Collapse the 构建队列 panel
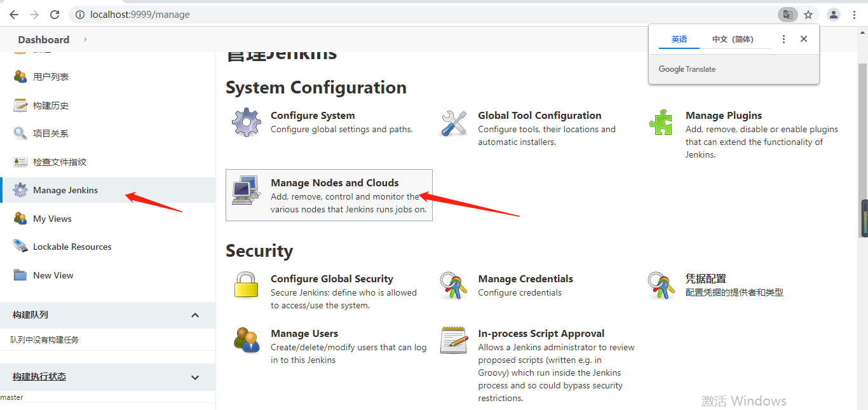The height and width of the screenshot is (410, 868). tap(195, 315)
